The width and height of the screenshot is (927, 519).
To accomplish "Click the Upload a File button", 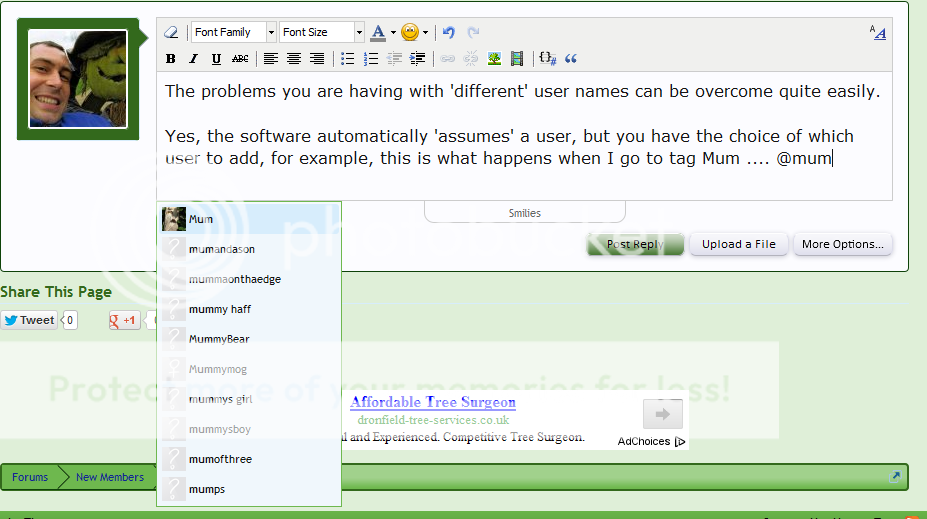I will click(738, 244).
